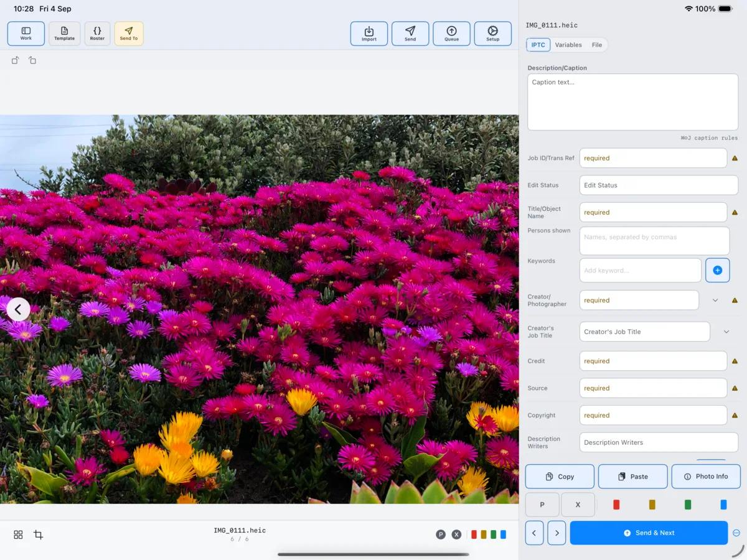This screenshot has width=747, height=560.
Task: Focus the Description Writers field
Action: pyautogui.click(x=659, y=442)
